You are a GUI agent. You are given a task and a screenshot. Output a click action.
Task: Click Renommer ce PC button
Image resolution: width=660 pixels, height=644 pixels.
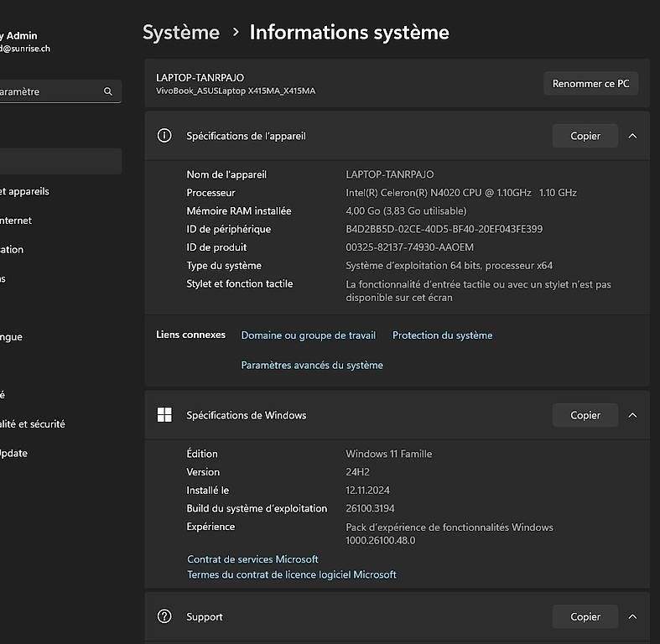pos(590,83)
